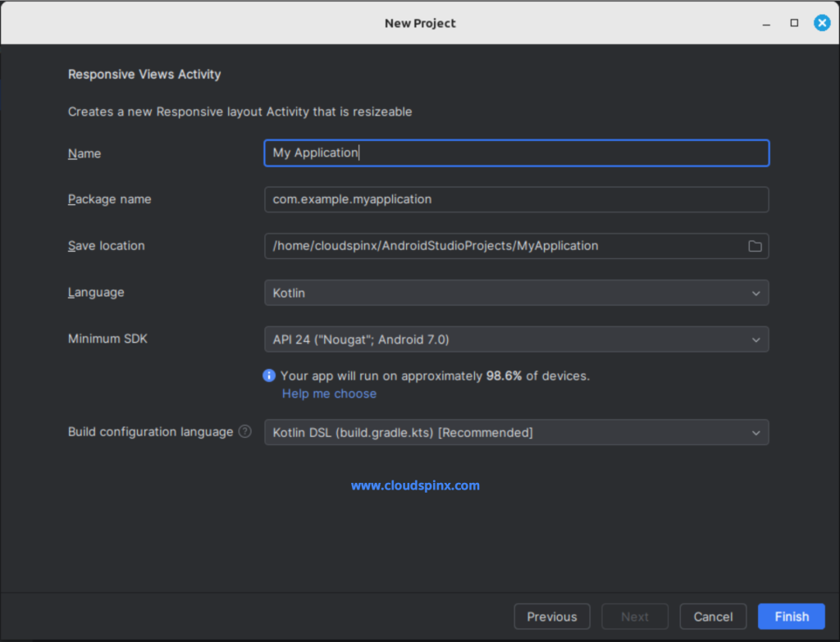The height and width of the screenshot is (642, 840).
Task: Click the Finish button
Action: click(x=790, y=616)
